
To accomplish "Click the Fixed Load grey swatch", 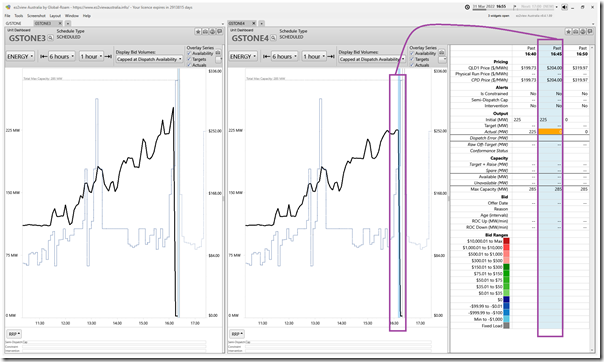I will 507,326.
